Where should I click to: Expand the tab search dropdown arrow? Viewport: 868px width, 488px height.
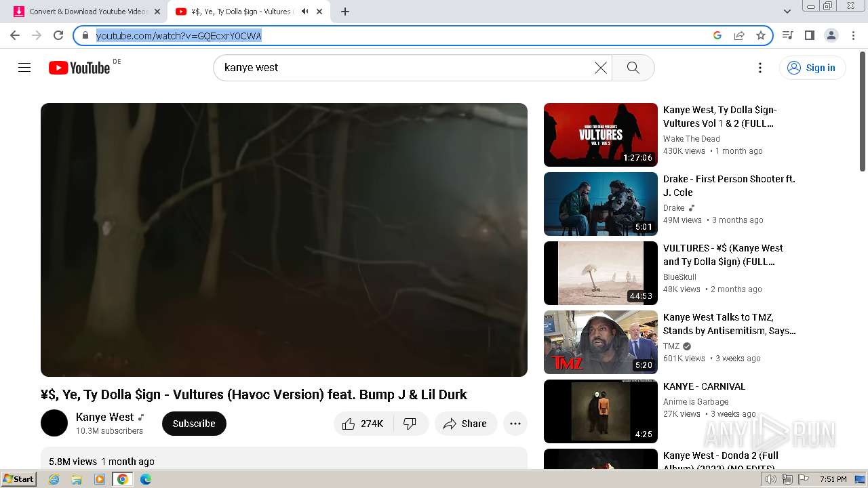[x=787, y=12]
